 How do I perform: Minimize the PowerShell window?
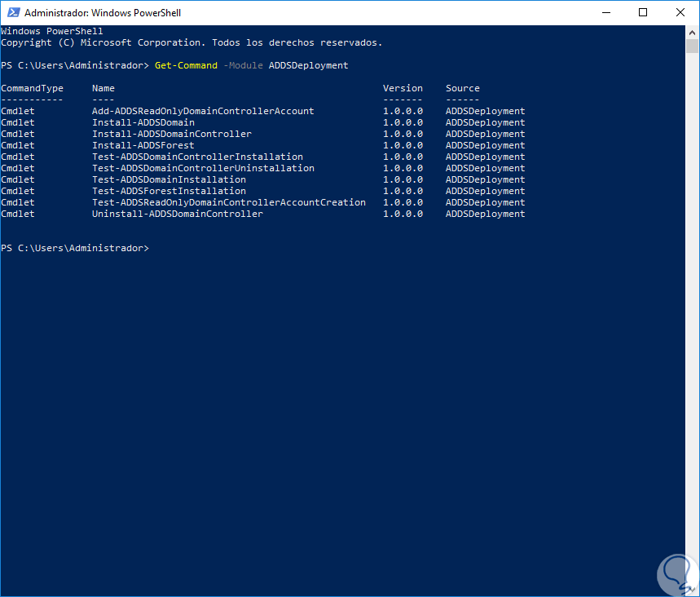coord(605,12)
